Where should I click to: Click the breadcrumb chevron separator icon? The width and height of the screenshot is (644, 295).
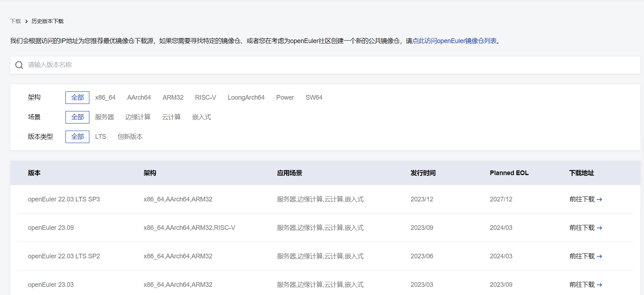[x=26, y=21]
